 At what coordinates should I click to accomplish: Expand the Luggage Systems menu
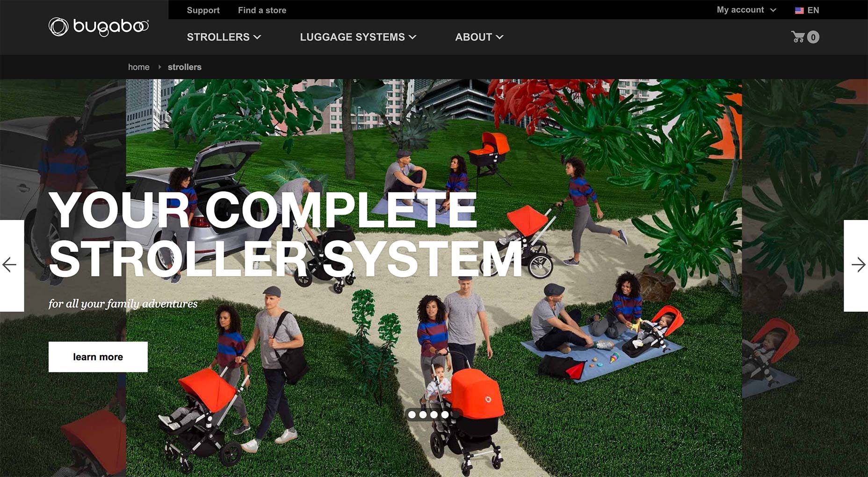(358, 37)
